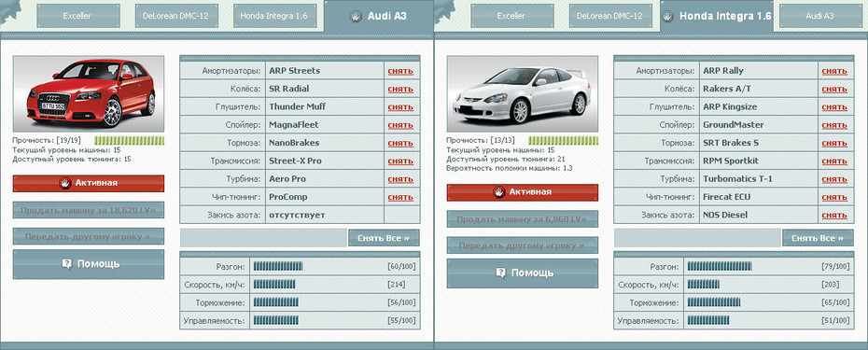Click the GroundMaster part name
This screenshot has width=868, height=350.
click(733, 125)
